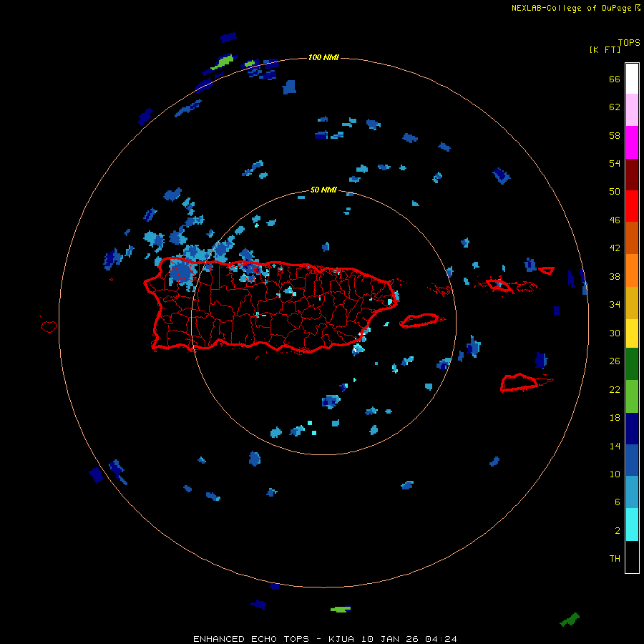Click the 100 NMI range ring label
This screenshot has height=644, width=644.
pos(323,57)
